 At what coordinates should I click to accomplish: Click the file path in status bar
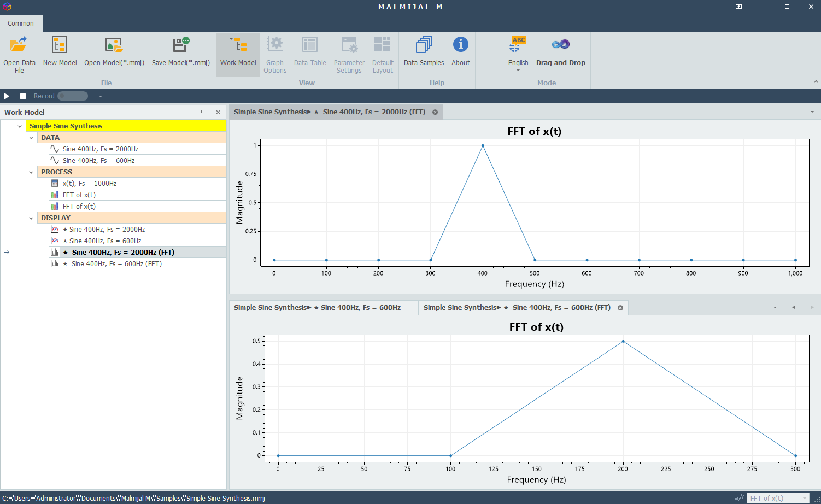click(x=133, y=498)
